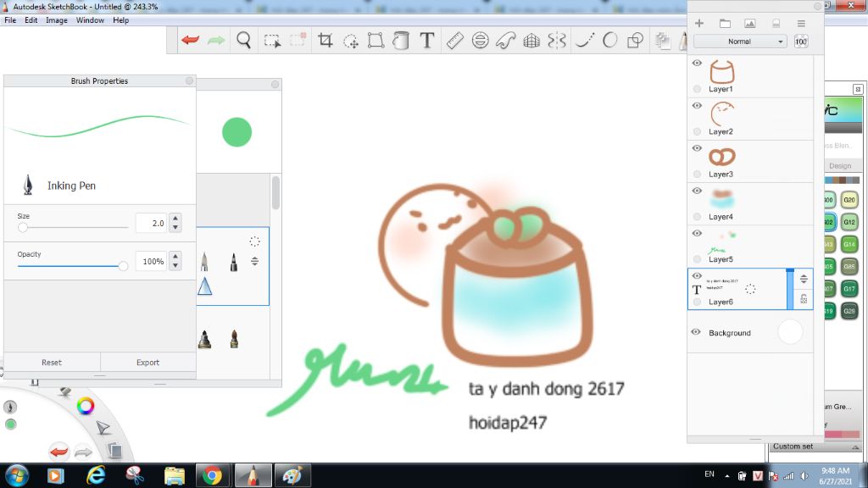The image size is (868, 488).
Task: Toggle visibility of Layer5
Action: click(697, 234)
